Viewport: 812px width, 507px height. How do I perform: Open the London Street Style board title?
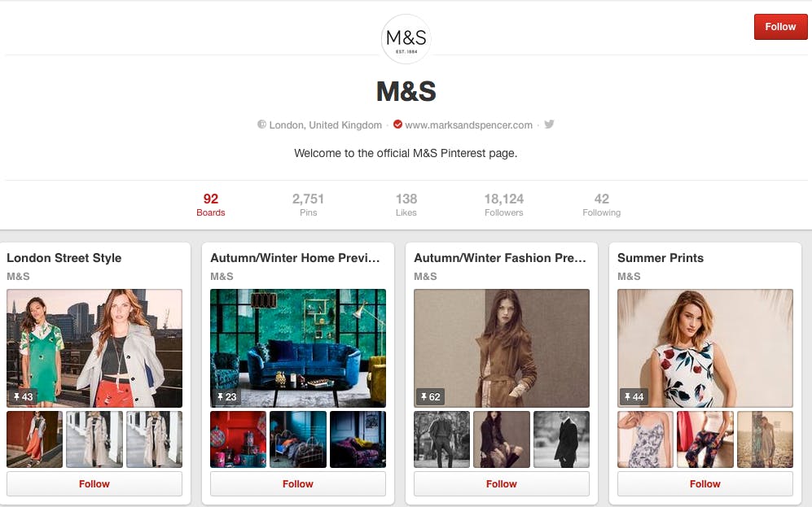click(x=64, y=258)
